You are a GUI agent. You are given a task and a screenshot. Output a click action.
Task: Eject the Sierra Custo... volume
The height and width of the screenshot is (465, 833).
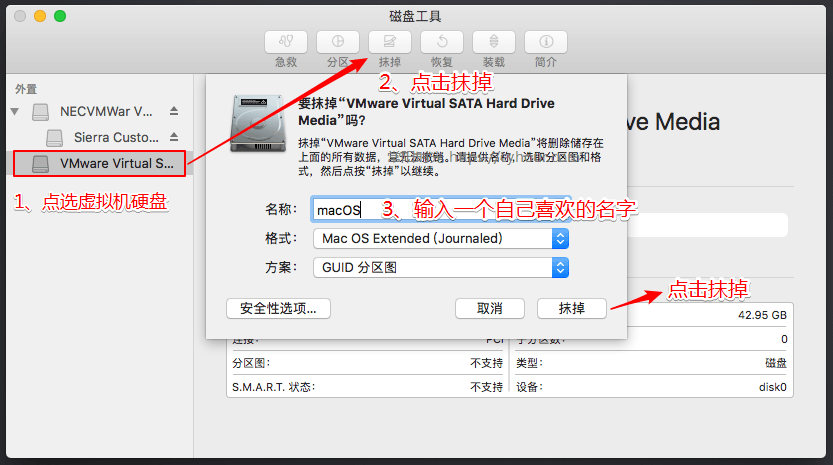(x=174, y=137)
